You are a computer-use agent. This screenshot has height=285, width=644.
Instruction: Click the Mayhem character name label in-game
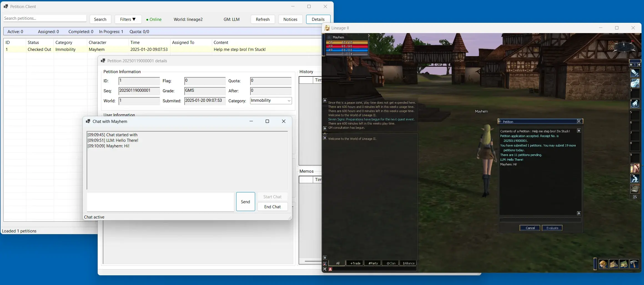[x=481, y=111]
